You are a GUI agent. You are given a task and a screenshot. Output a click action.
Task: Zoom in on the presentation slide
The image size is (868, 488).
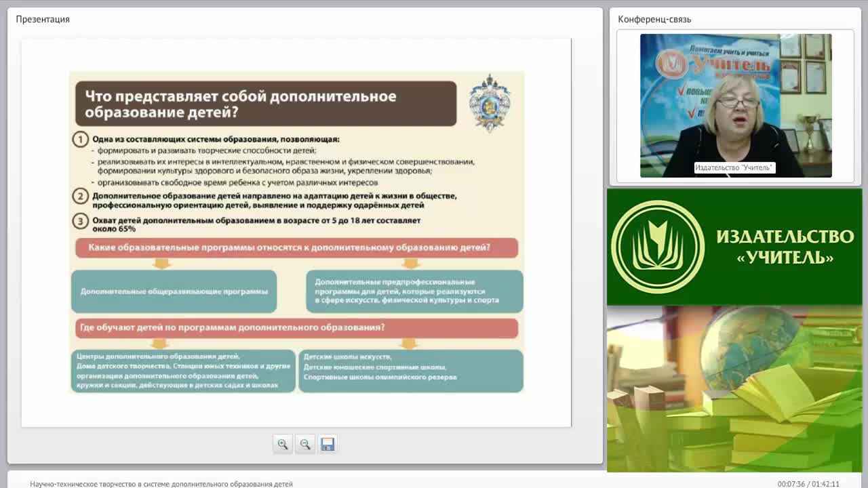pyautogui.click(x=283, y=444)
